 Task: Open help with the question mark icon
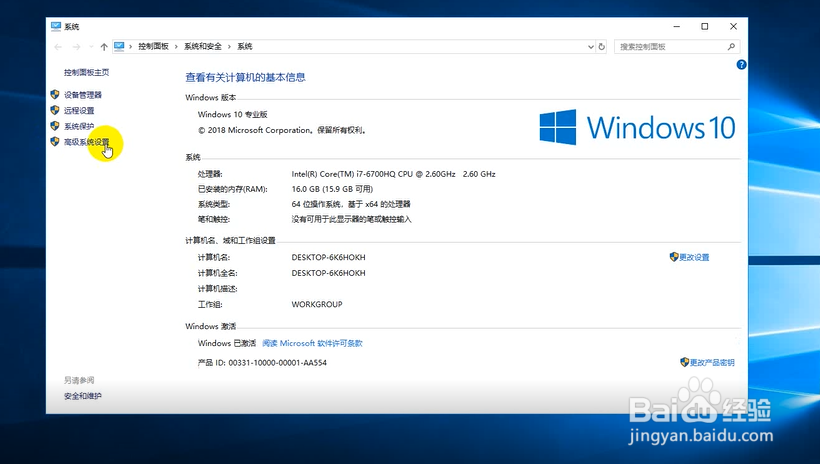[x=741, y=65]
